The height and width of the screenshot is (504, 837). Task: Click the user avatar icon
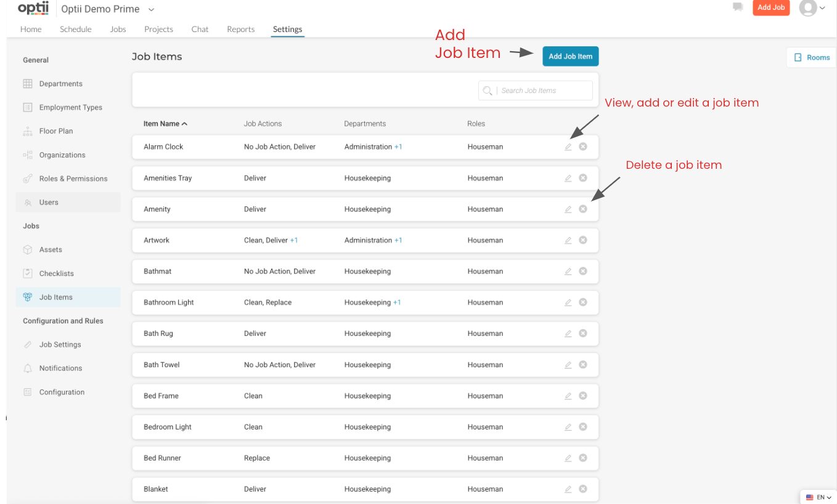(807, 7)
